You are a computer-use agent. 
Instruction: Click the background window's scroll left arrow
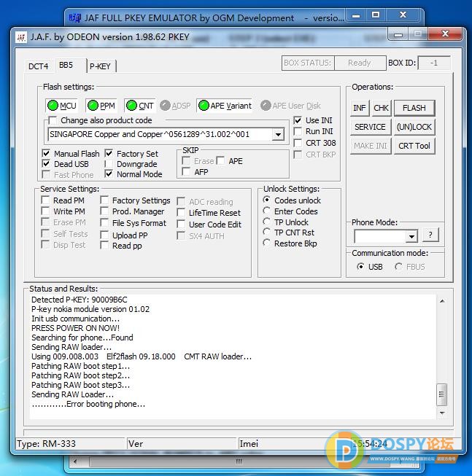coord(75,461)
